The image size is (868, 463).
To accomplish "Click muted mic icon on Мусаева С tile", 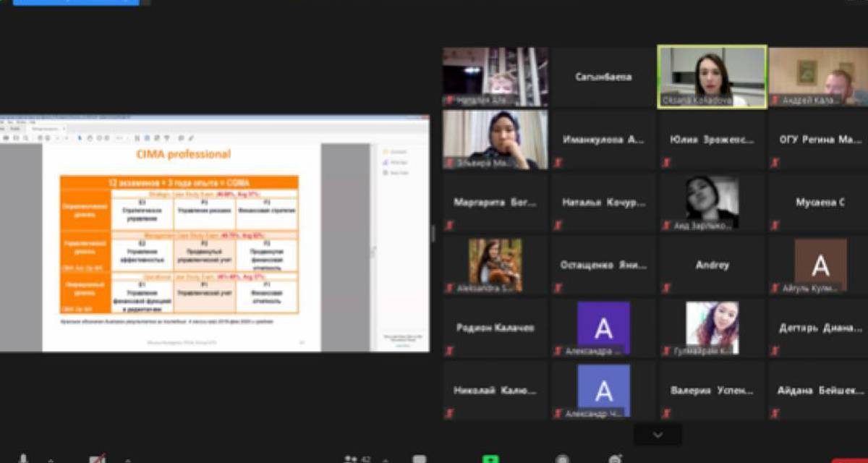I will 775,225.
